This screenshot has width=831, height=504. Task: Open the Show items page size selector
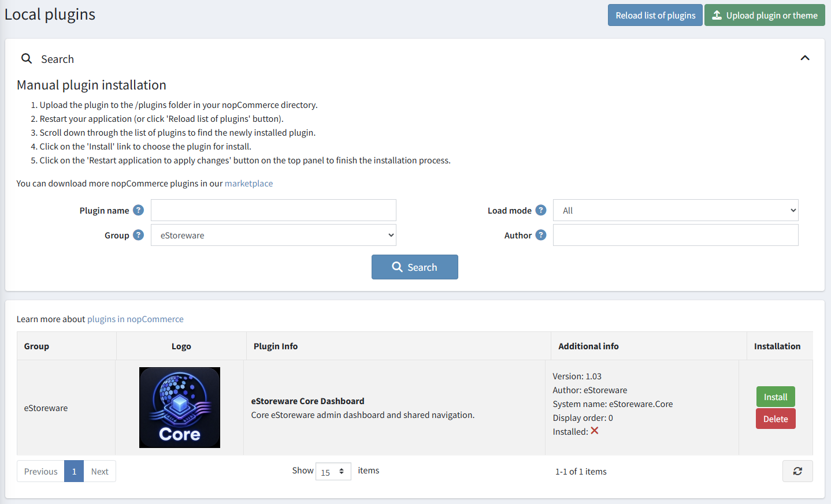point(333,472)
